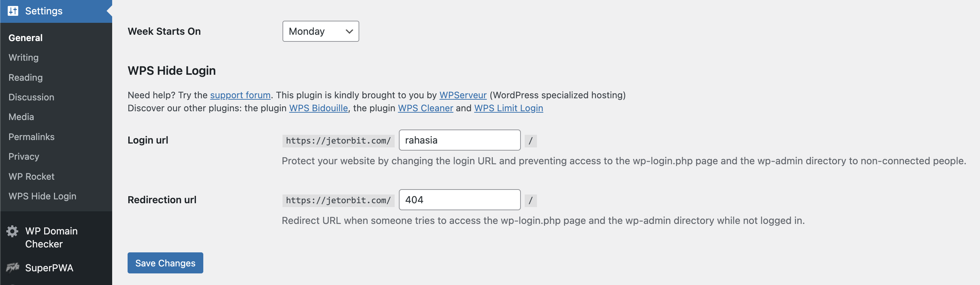Open the Settings menu header
This screenshot has height=285, width=980.
pos(56,11)
